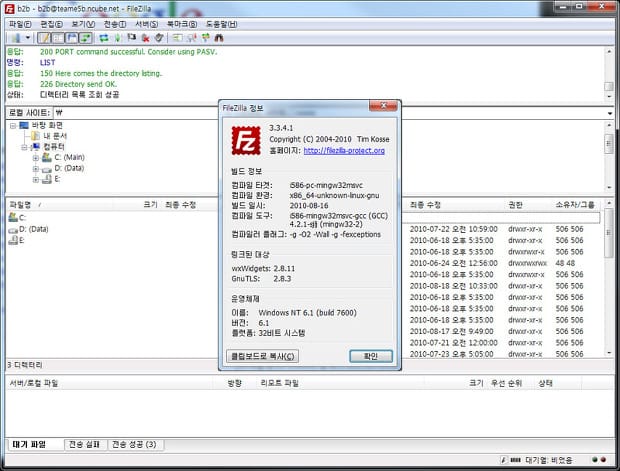
Task: Select the C: (Main) drive icon in tree
Action: (47, 157)
